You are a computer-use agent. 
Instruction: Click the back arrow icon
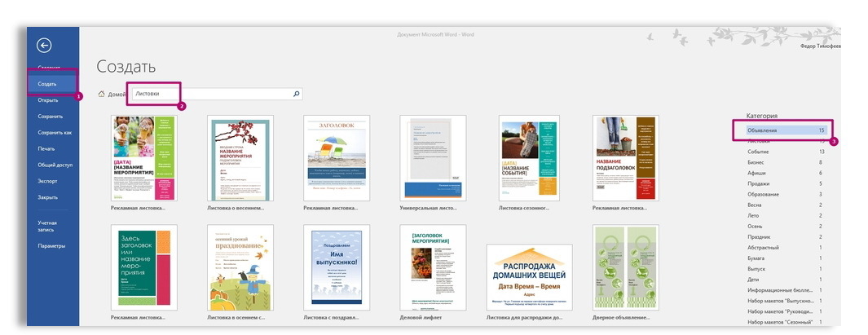[x=44, y=46]
